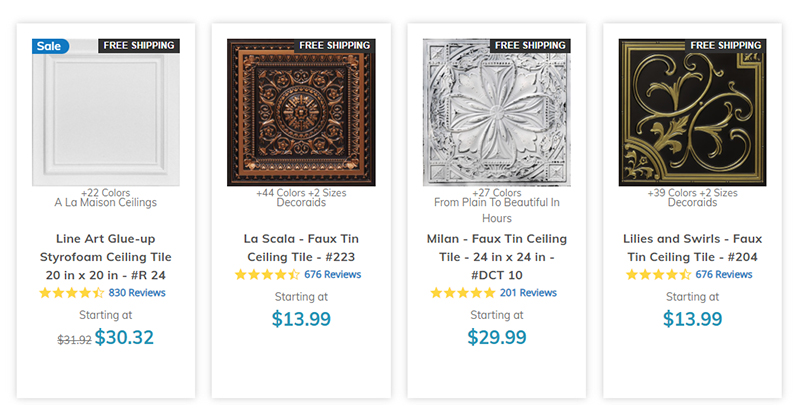The height and width of the screenshot is (420, 800).
Task: Click the $30.32 sale price
Action: [x=124, y=337]
